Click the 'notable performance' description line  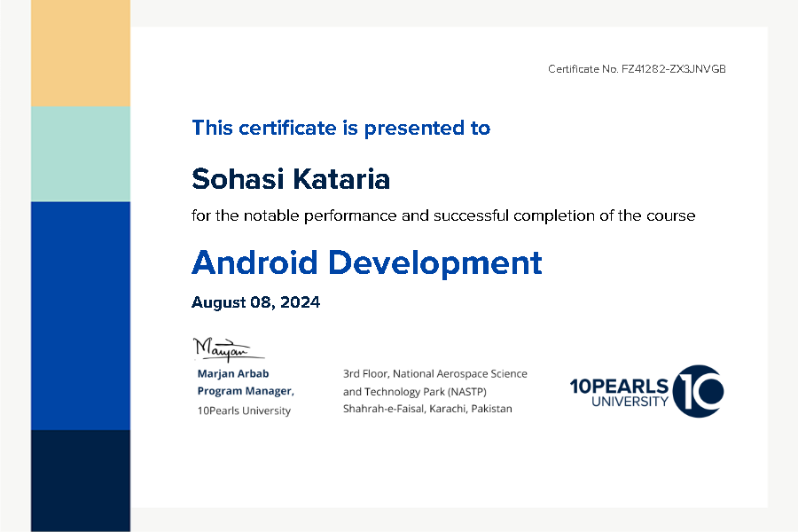(443, 215)
